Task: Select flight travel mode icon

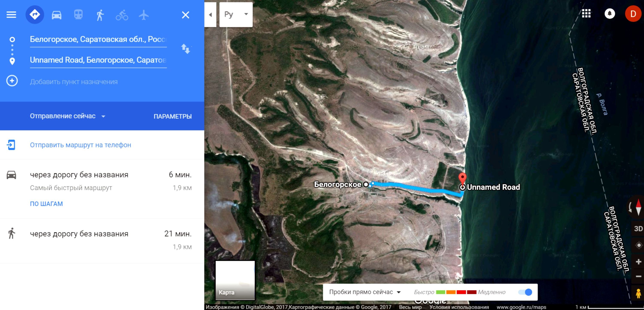Action: coord(144,15)
